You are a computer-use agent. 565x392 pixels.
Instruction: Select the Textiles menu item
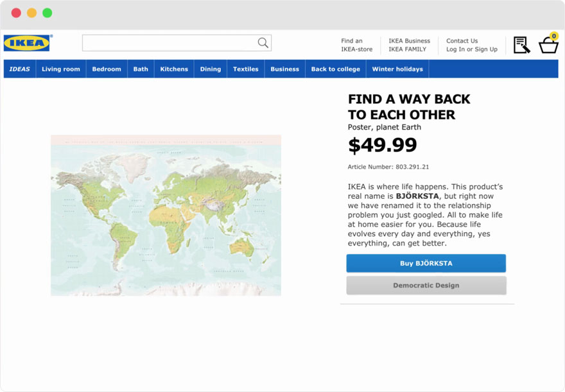[x=246, y=69]
